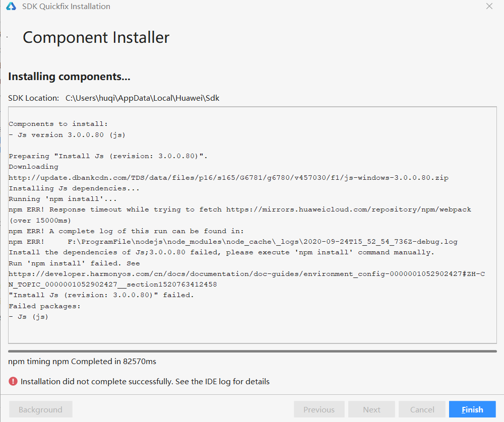504x422 pixels.
Task: Click the red error icon
Action: [x=13, y=381]
